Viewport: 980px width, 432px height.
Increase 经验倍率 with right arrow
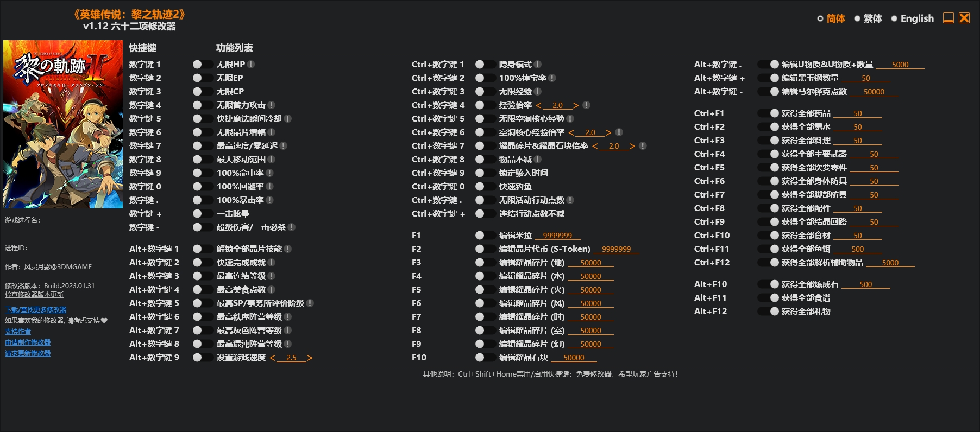click(x=576, y=105)
